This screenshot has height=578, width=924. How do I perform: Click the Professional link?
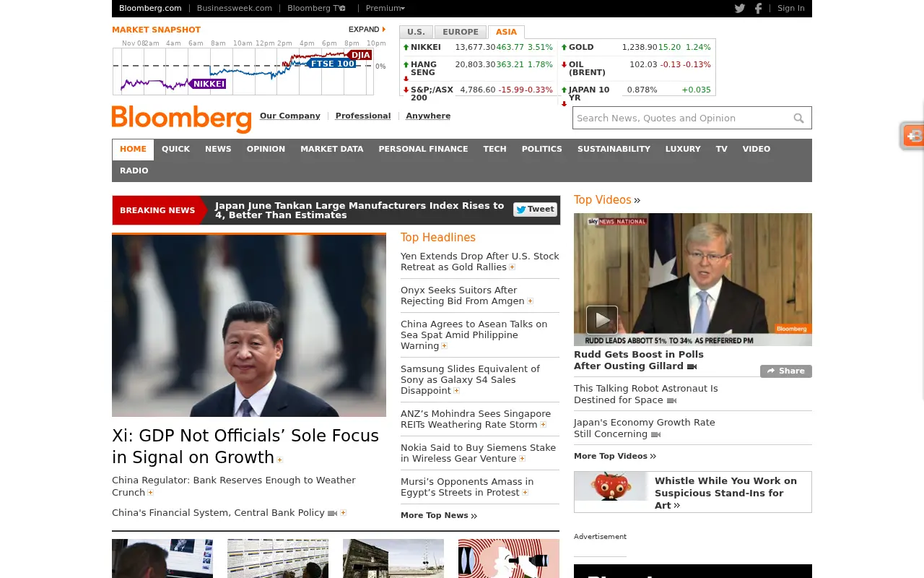click(363, 116)
